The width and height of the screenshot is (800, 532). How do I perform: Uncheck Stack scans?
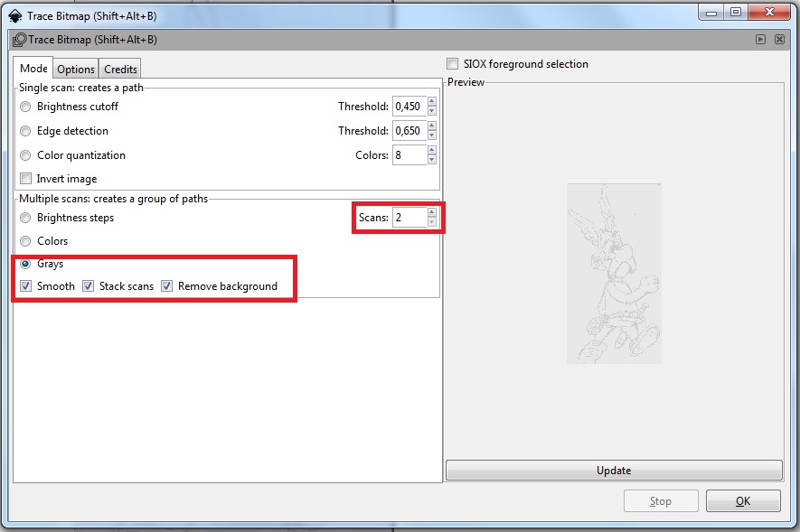tap(88, 285)
